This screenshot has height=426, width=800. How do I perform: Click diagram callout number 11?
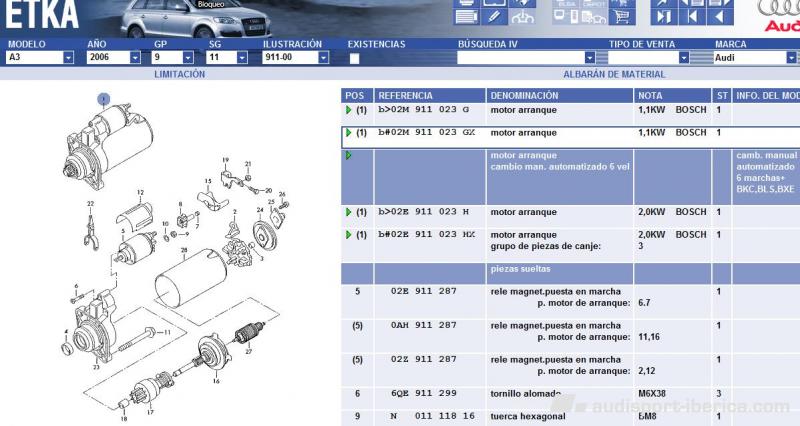[167, 332]
